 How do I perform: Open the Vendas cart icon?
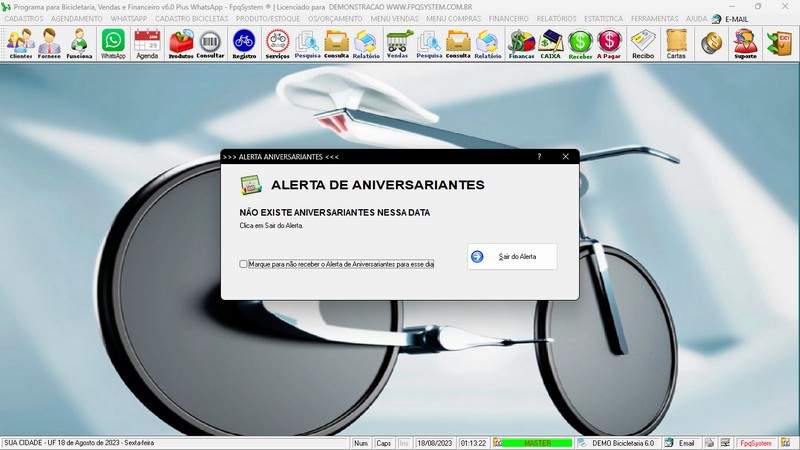[397, 44]
